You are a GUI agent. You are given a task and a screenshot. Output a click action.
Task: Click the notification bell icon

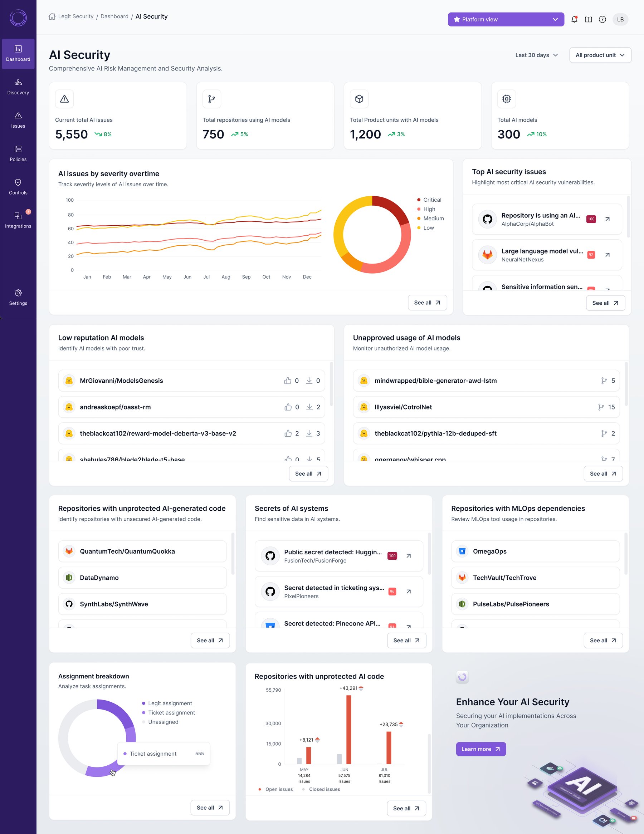pos(574,19)
